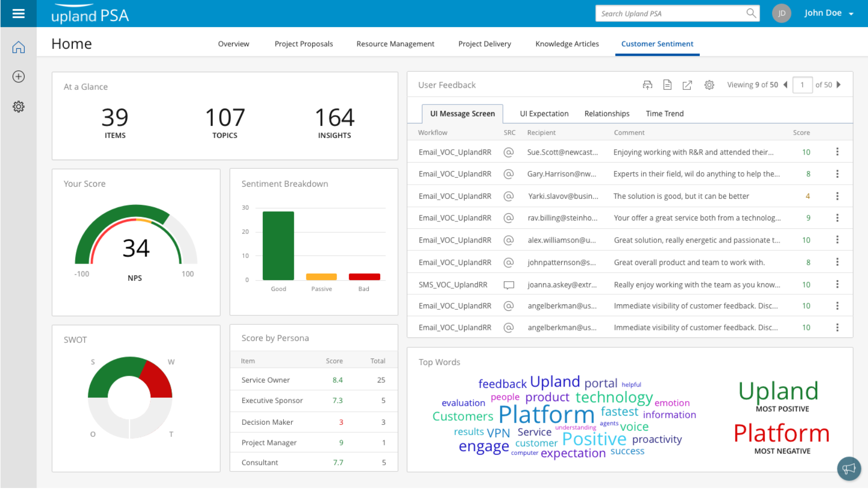This screenshot has width=868, height=490.
Task: Click Total header in Score by Persona
Action: point(378,361)
